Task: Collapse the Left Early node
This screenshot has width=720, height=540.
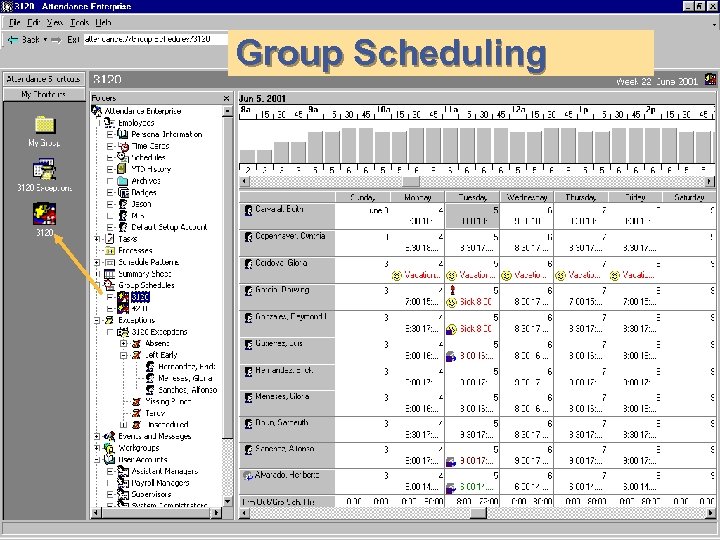Action: (124, 355)
